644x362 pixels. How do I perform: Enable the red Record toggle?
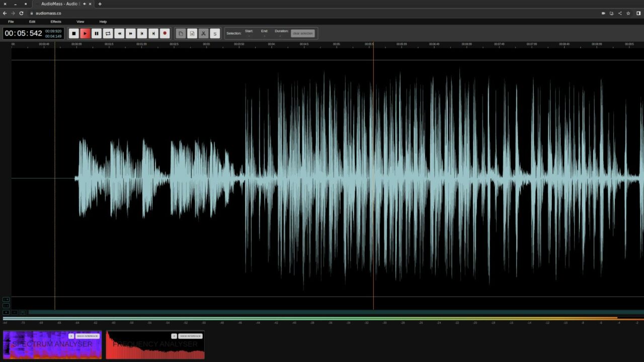point(165,33)
